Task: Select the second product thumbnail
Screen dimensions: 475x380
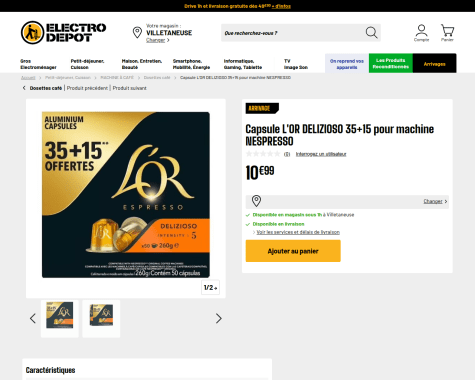Action: (x=101, y=318)
